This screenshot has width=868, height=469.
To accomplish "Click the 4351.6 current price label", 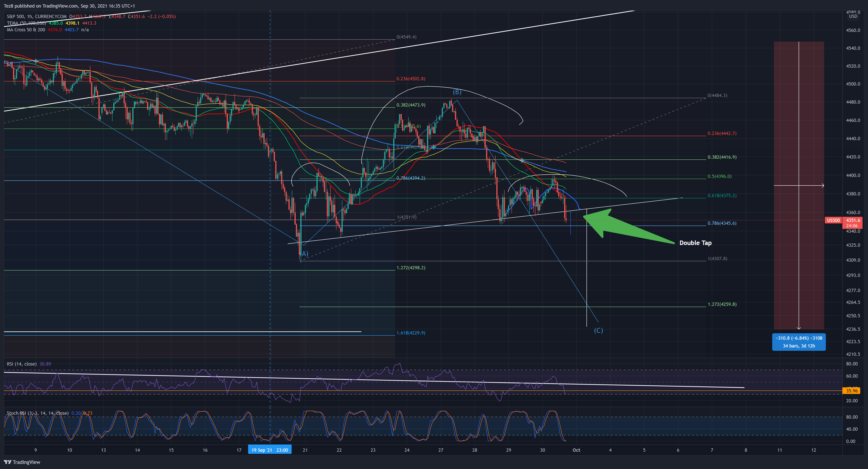I will click(x=852, y=220).
